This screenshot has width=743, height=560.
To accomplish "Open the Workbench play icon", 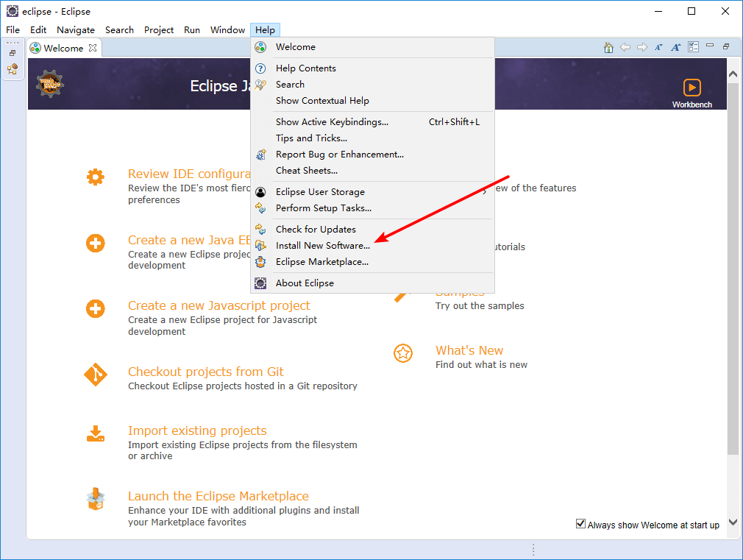I will [692, 88].
